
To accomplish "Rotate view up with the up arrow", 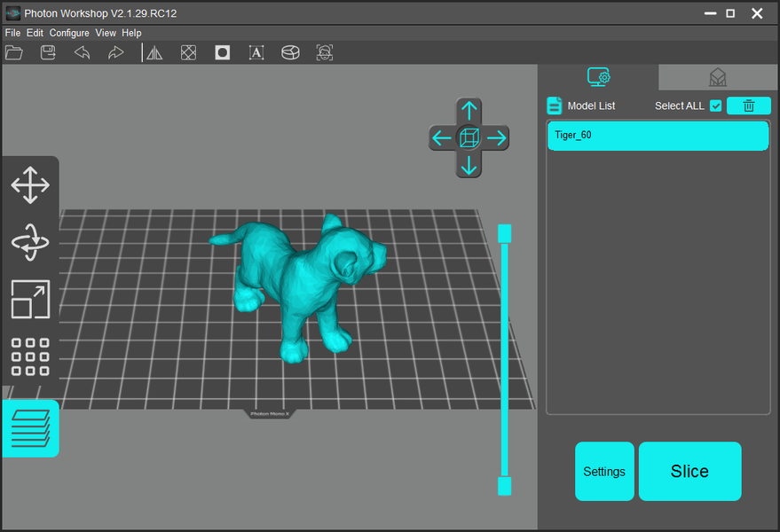I will 469,110.
